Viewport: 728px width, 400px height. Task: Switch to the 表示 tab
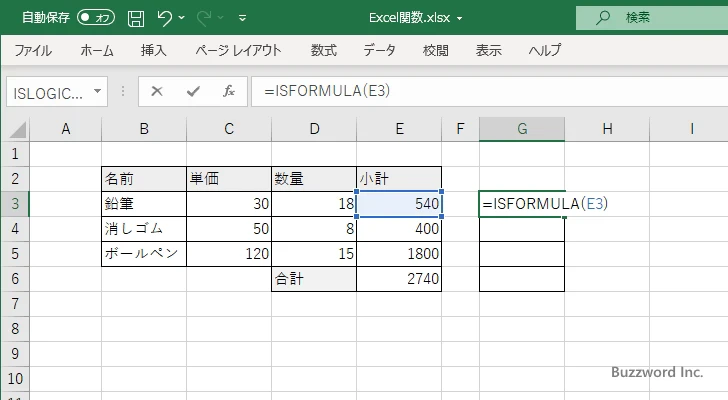(x=488, y=50)
